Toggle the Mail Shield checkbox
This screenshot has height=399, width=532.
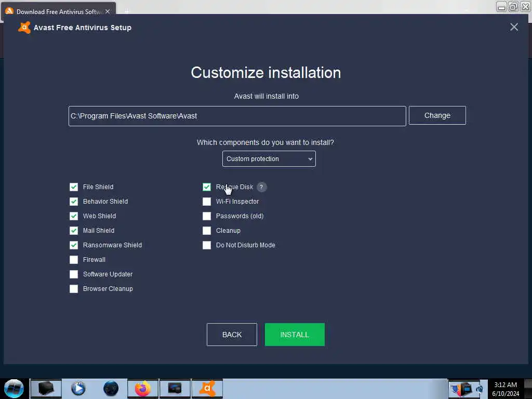[x=74, y=231]
